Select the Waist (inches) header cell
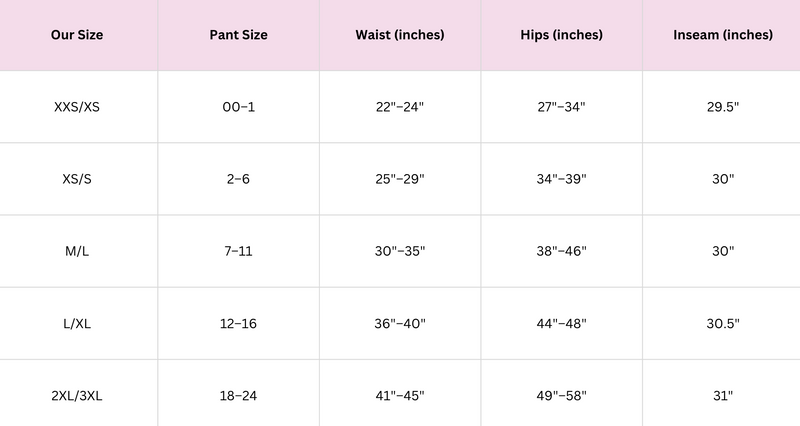 400,35
